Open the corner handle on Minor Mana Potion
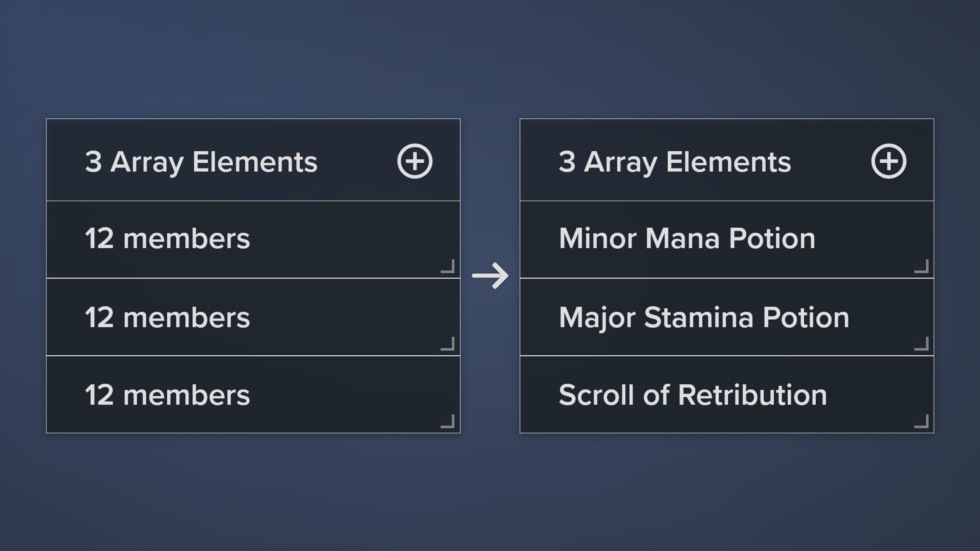Viewport: 980px width, 551px height. [922, 267]
